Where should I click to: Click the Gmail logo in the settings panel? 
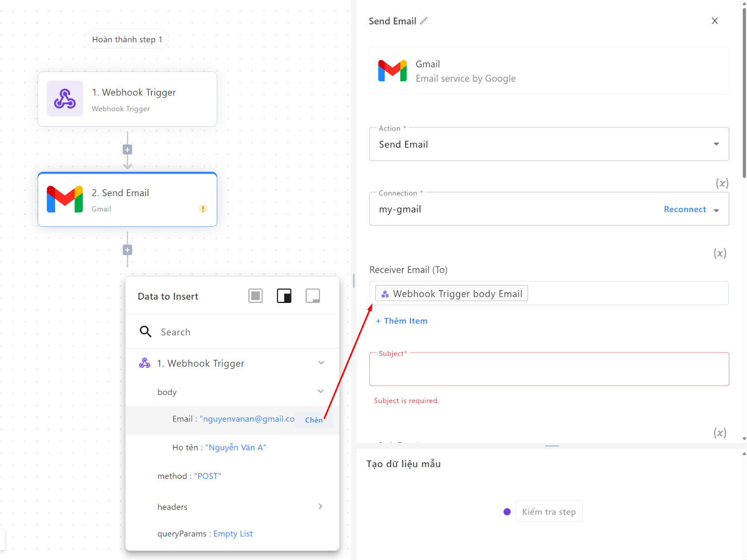(x=392, y=71)
